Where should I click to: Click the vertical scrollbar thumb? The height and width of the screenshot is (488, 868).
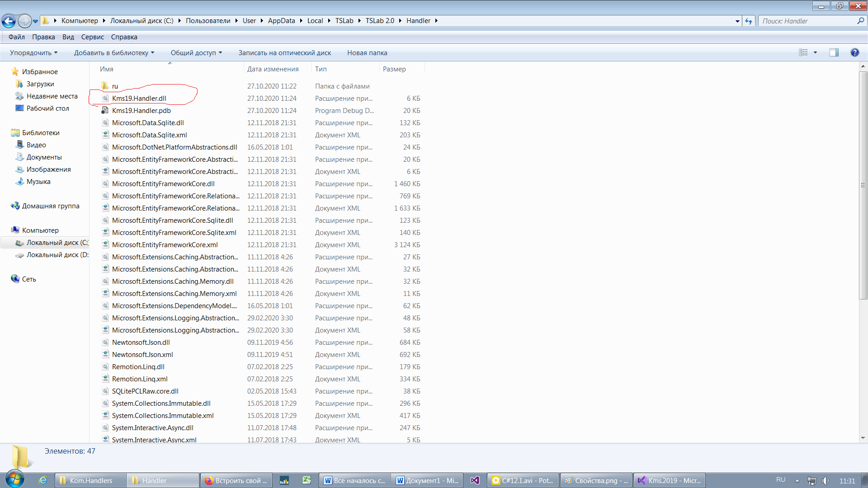coord(863,185)
